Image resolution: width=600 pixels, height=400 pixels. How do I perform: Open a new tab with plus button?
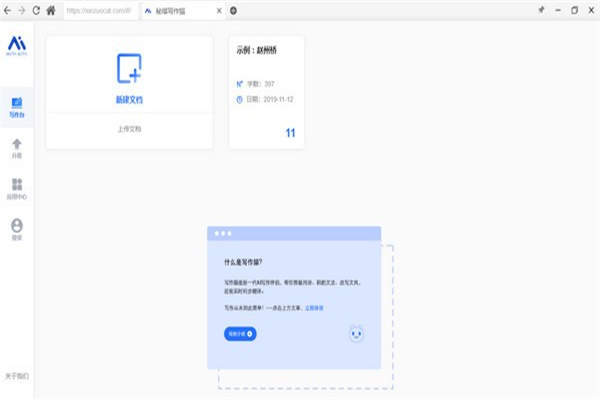coord(233,10)
